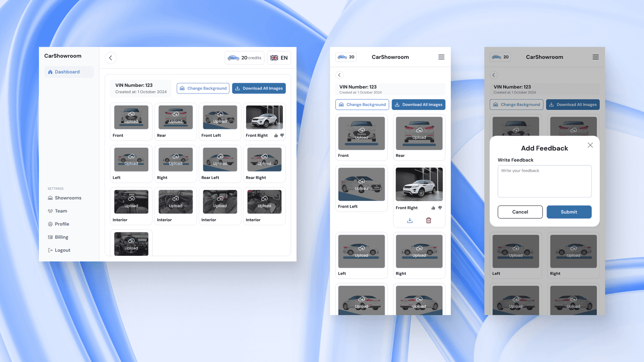
Task: Delete the Front Right image via trash icon
Action: coord(429,220)
